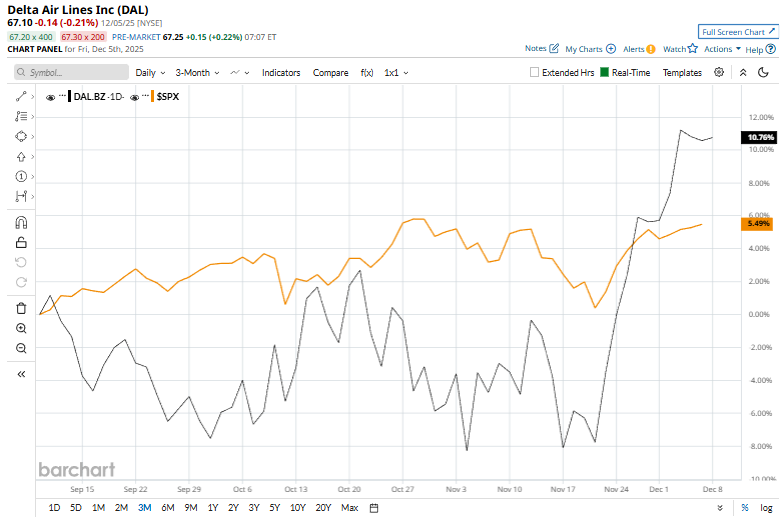The height and width of the screenshot is (522, 782).
Task: Open the chart type line dropdown
Action: 239,73
